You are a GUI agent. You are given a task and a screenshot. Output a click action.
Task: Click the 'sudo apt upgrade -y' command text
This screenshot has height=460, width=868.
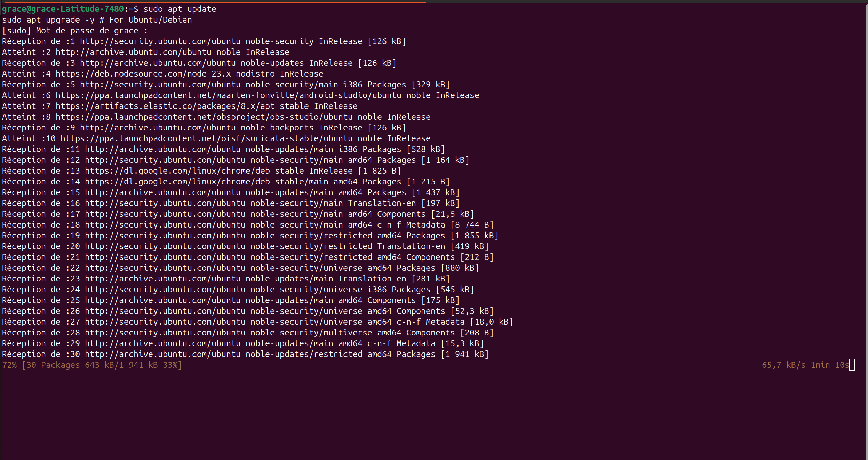[x=48, y=20]
